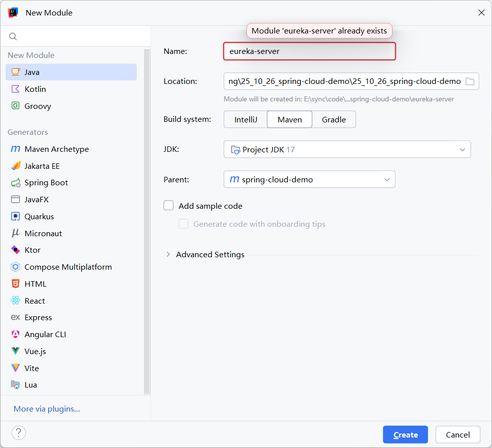Viewport: 492px width, 448px height.
Task: Click the Spring Boot generator icon
Action: click(x=15, y=183)
